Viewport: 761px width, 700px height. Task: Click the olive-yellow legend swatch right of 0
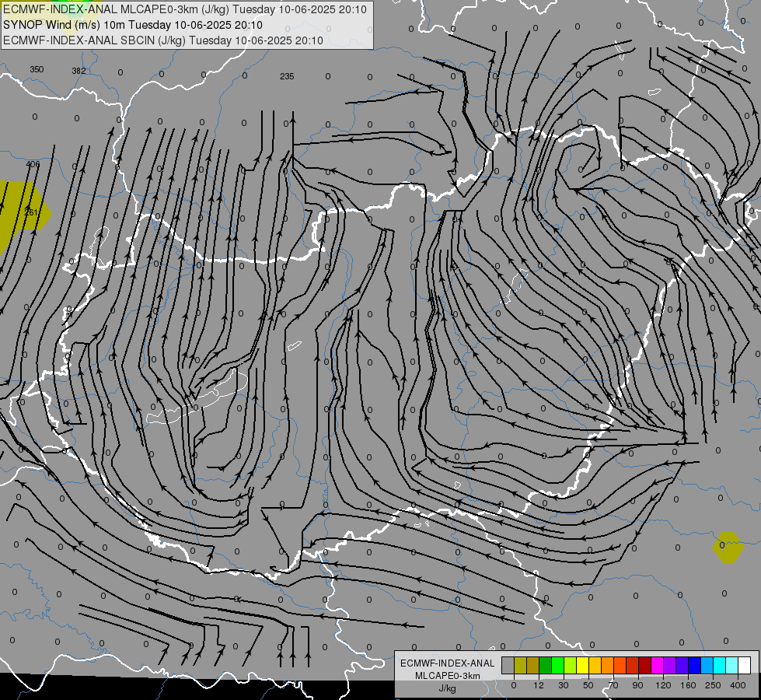520,665
